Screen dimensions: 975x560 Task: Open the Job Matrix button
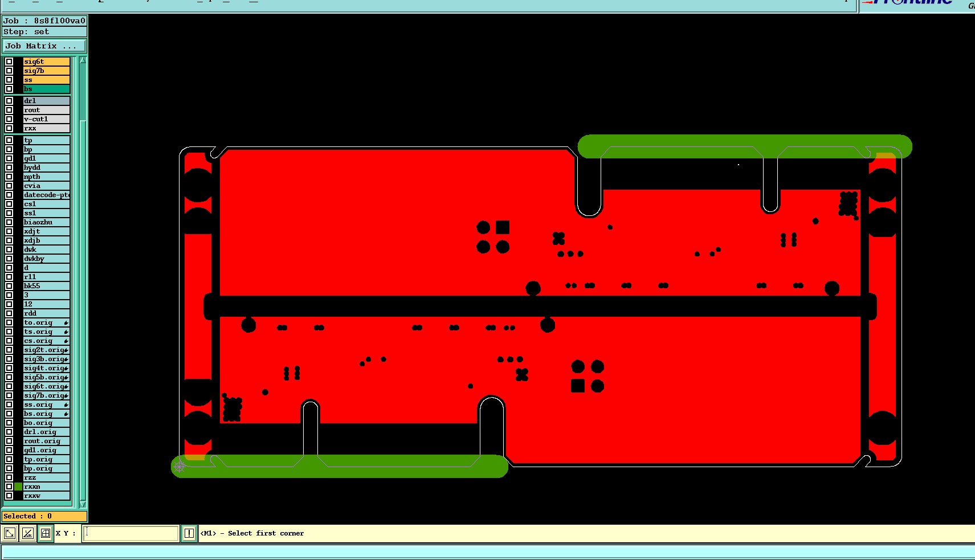tap(44, 46)
